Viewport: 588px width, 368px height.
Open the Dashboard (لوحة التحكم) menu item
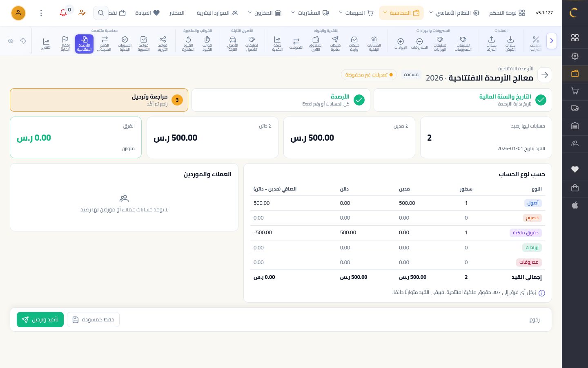point(507,13)
